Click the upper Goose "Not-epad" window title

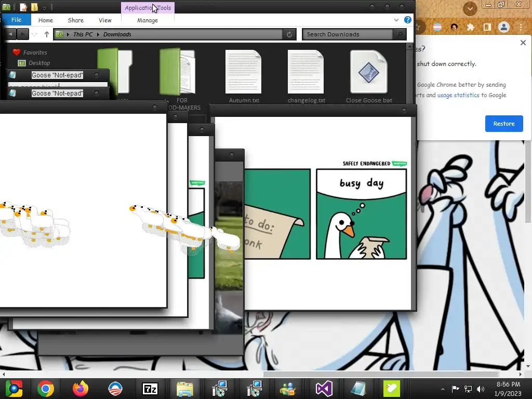(x=57, y=75)
